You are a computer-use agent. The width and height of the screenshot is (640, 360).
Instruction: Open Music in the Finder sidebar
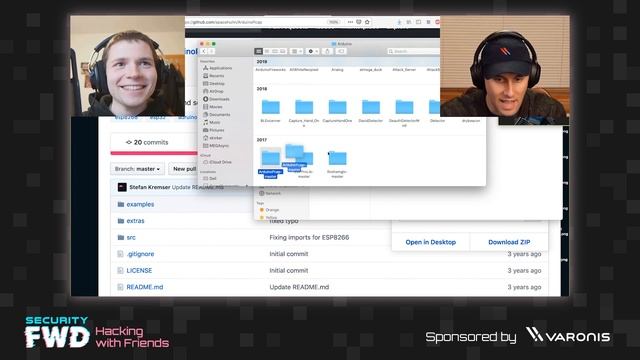(x=212, y=122)
